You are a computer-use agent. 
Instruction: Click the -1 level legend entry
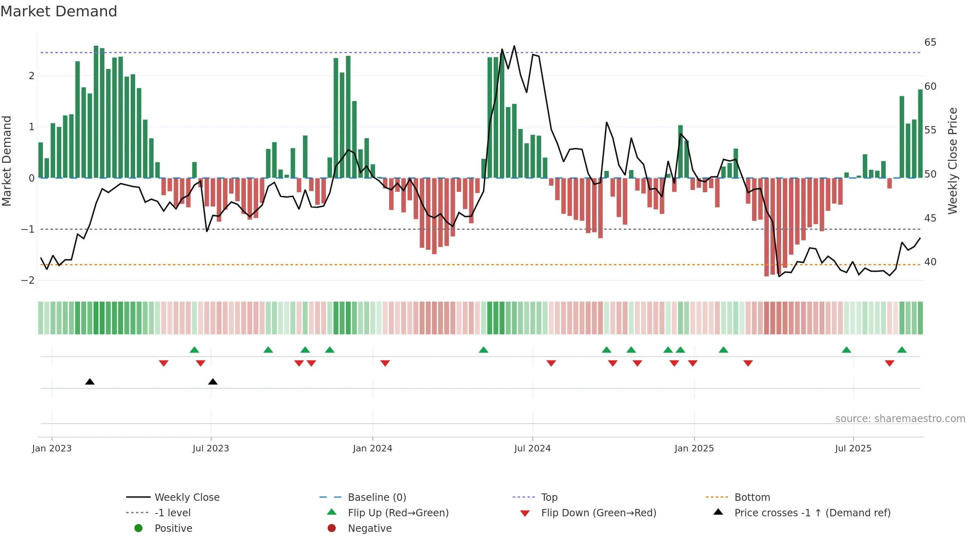coord(158,513)
